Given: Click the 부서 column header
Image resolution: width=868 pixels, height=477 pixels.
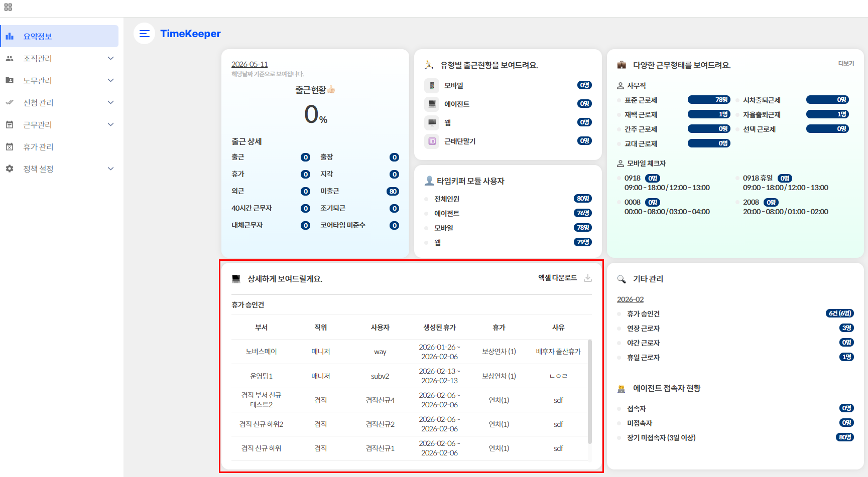Looking at the screenshot, I should [261, 328].
